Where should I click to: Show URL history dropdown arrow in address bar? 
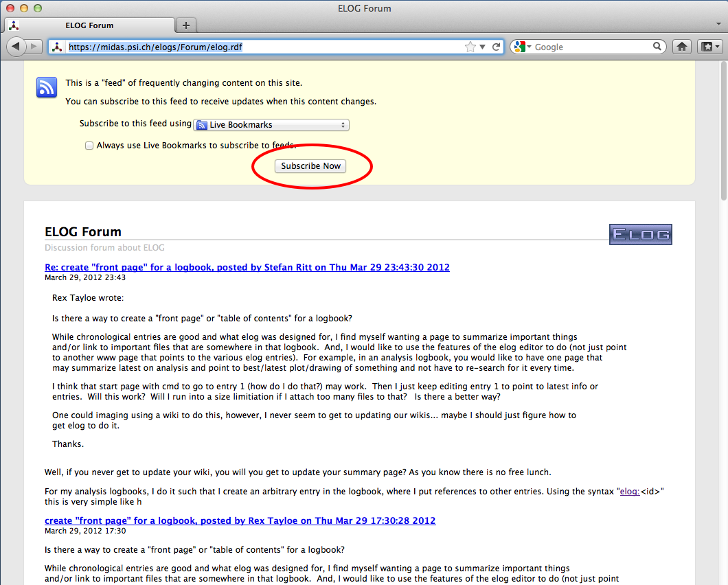click(x=483, y=47)
